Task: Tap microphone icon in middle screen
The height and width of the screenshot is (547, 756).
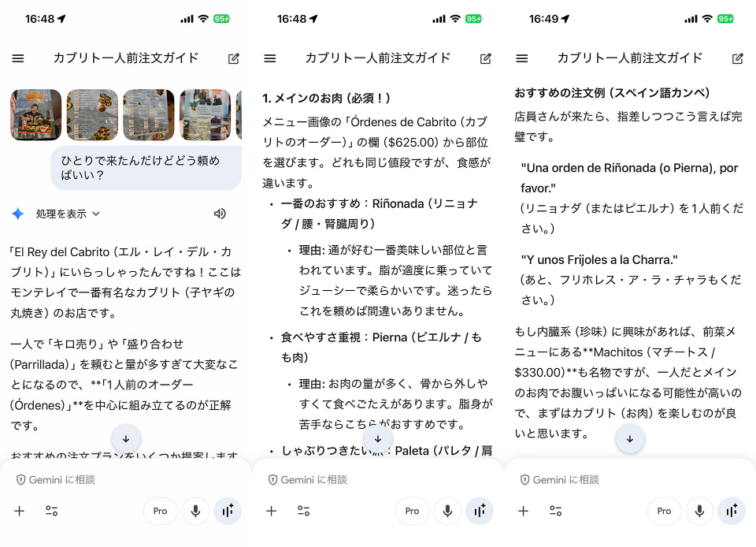Action: point(447,511)
